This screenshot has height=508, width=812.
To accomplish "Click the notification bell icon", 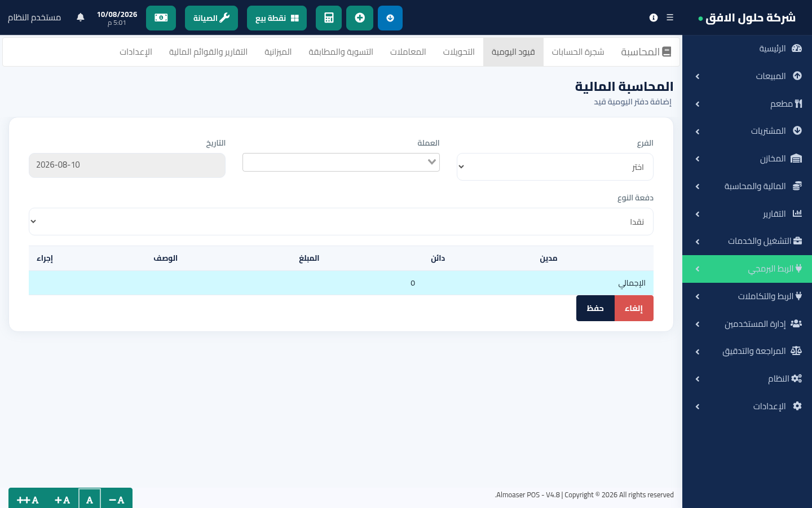I will pyautogui.click(x=81, y=17).
